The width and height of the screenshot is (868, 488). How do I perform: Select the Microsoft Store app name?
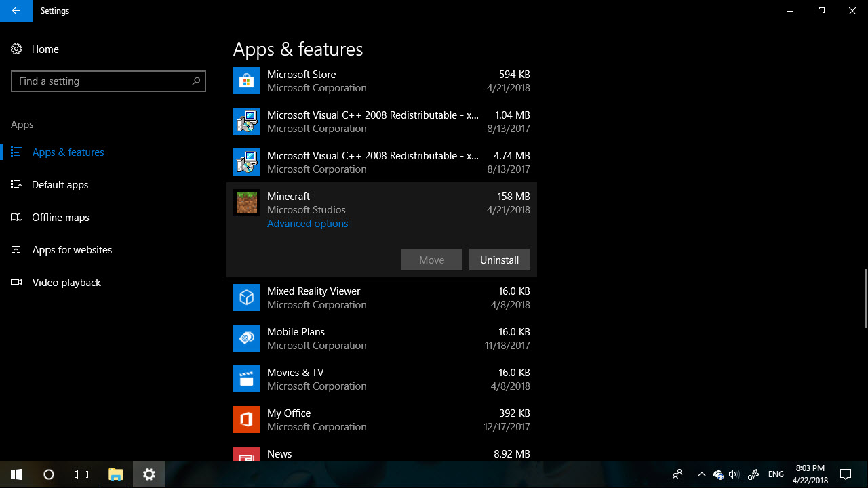click(302, 75)
